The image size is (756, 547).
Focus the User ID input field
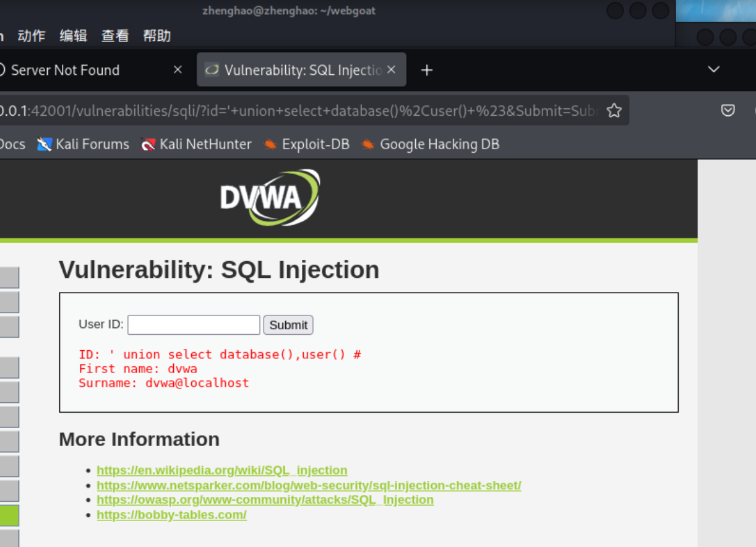(x=194, y=325)
